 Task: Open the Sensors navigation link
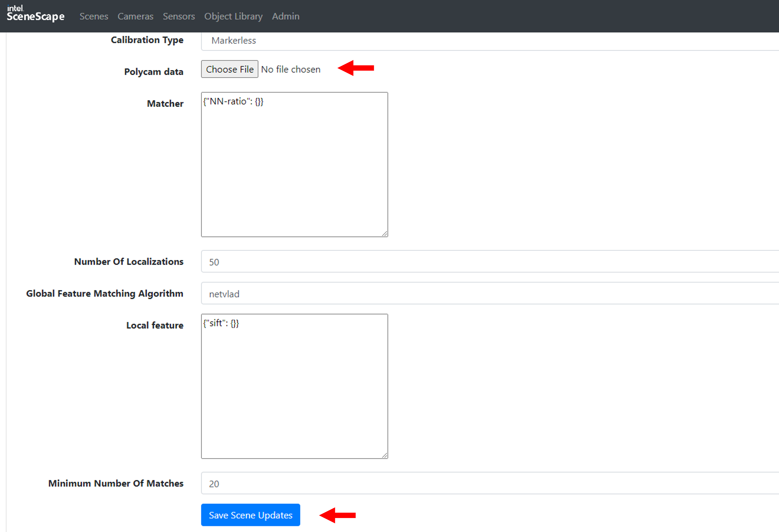[179, 17]
